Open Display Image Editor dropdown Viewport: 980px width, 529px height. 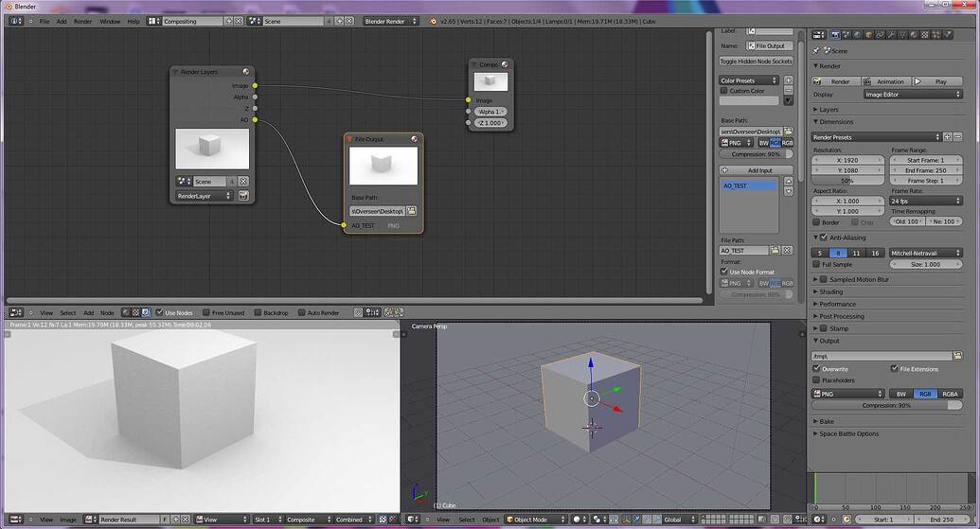click(913, 95)
